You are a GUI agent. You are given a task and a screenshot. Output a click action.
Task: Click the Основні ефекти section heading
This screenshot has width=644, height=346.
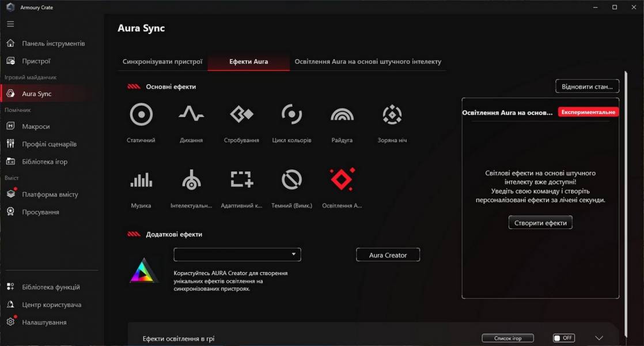(171, 86)
